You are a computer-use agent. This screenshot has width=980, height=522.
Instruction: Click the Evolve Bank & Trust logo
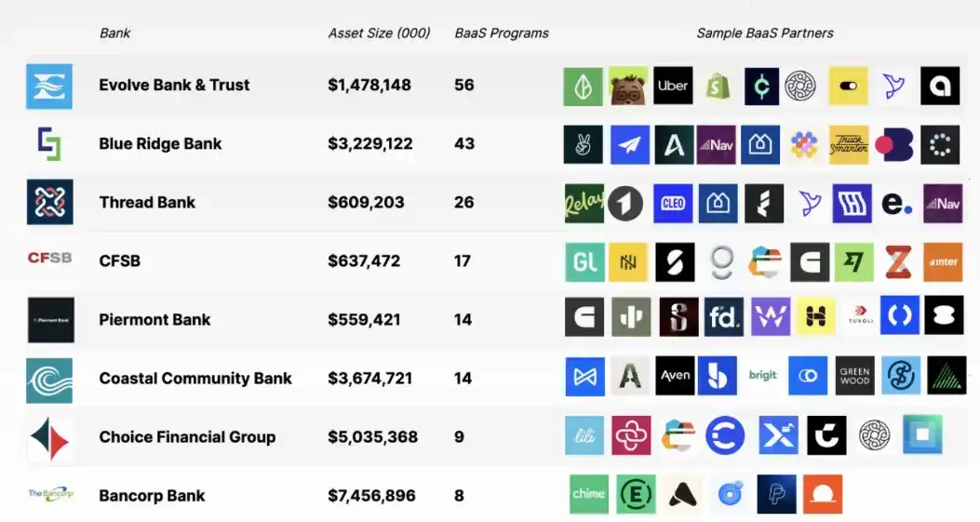49,86
